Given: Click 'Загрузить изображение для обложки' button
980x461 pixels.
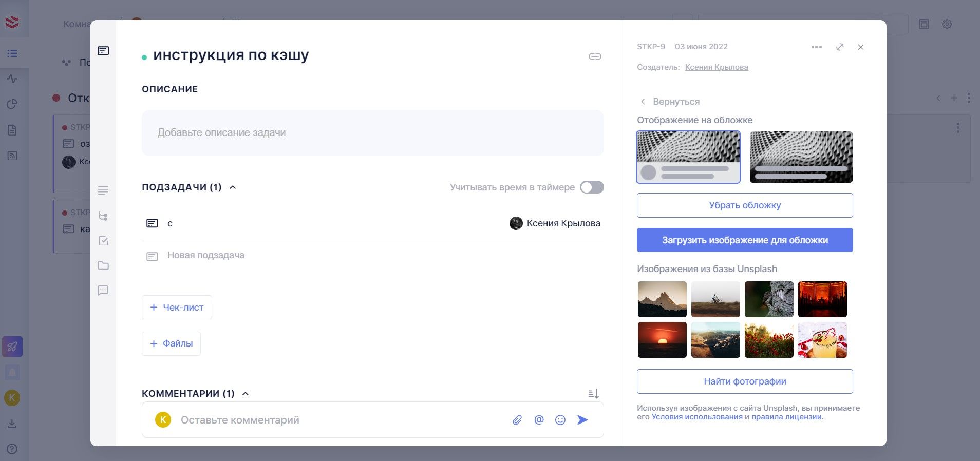Looking at the screenshot, I should (x=745, y=240).
